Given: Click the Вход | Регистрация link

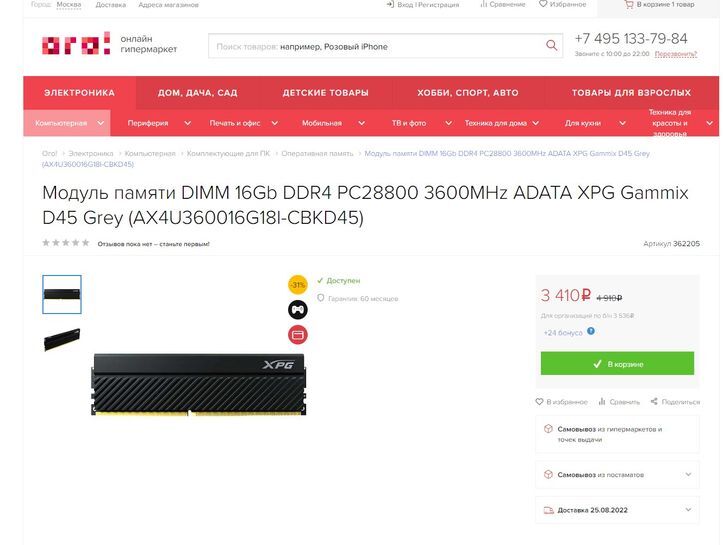Looking at the screenshot, I should pos(427,5).
